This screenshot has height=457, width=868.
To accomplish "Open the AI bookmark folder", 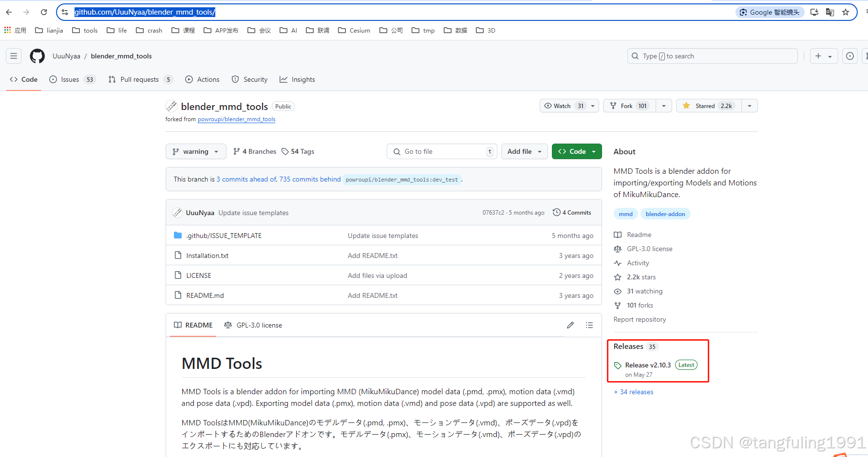I will click(x=288, y=30).
